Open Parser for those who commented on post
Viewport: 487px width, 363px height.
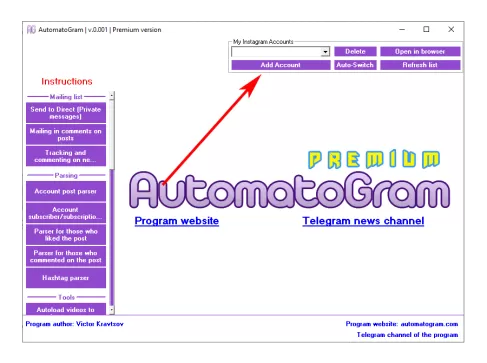[x=66, y=256]
